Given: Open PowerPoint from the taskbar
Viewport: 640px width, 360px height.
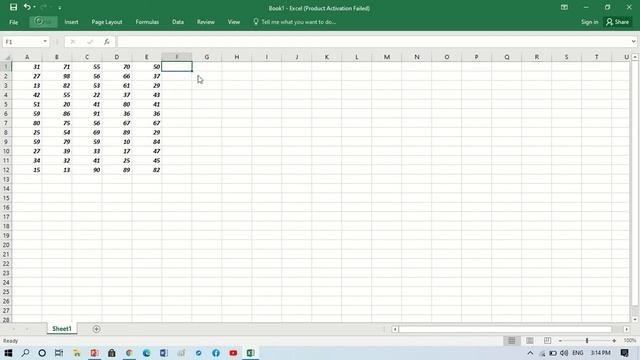Looking at the screenshot, I should 94,353.
